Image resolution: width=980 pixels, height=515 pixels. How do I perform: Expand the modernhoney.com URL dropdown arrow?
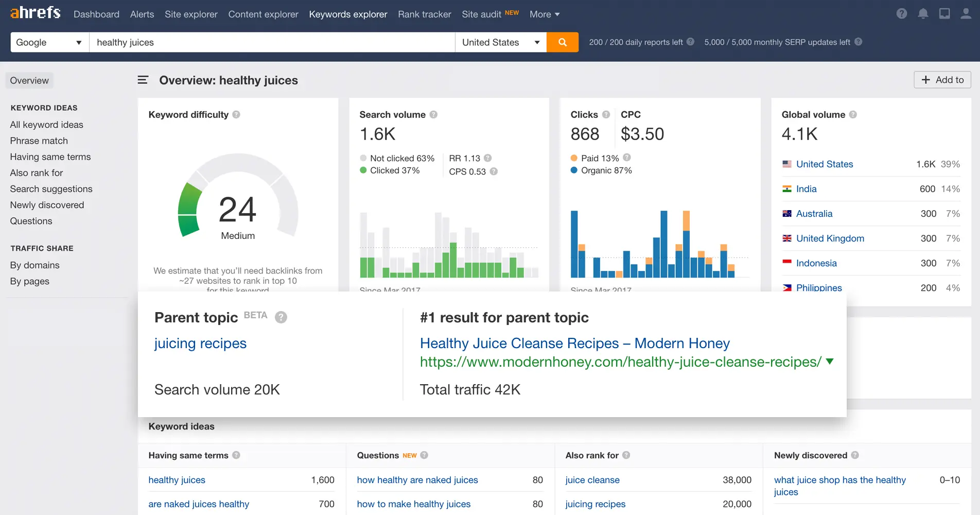coord(830,362)
